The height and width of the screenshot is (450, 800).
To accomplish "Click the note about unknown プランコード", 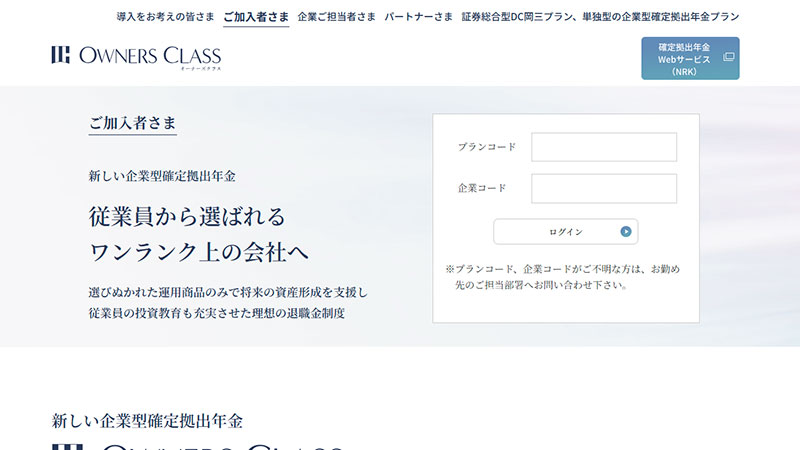I will (x=562, y=277).
